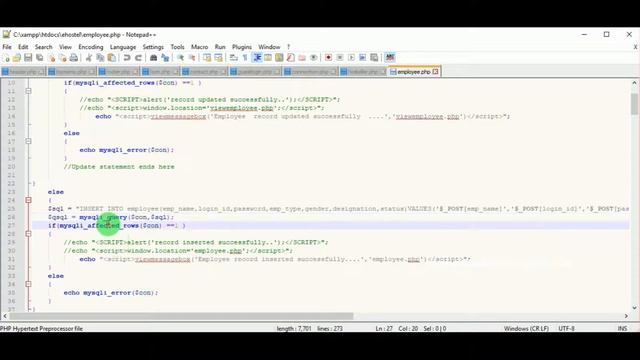
Task: Select the employee.php tab
Action: pyautogui.click(x=413, y=72)
